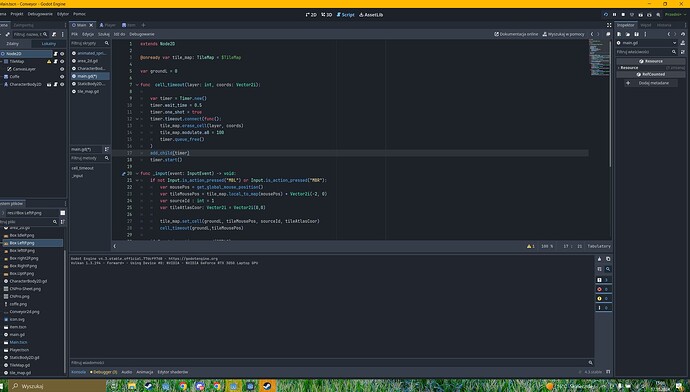Click attach script icon in scene dock
The width and height of the screenshot is (690, 392).
pyautogui.click(x=54, y=34)
